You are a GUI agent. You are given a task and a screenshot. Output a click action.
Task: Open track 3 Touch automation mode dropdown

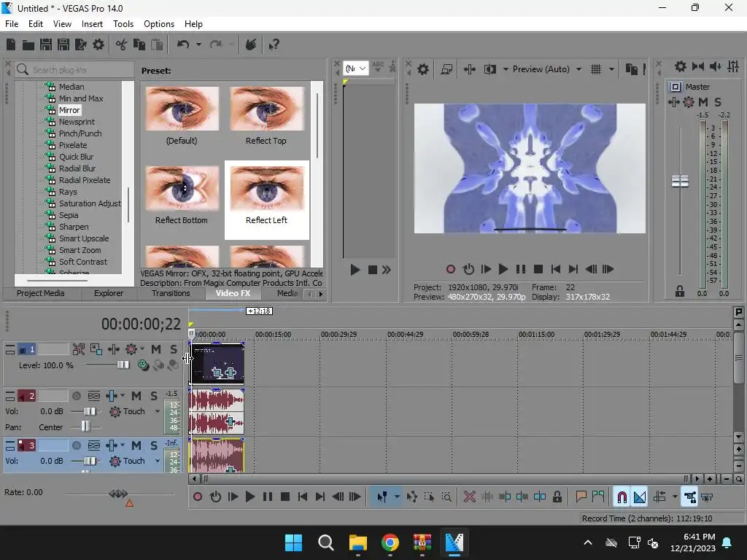point(158,461)
